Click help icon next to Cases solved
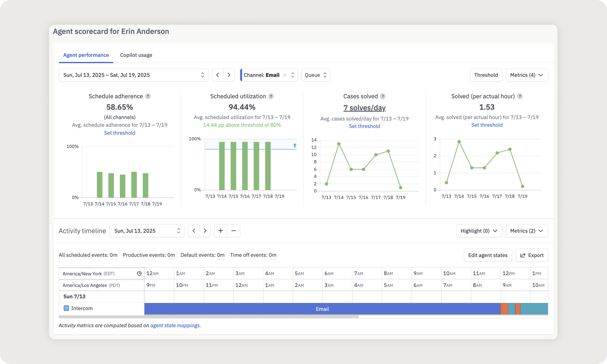Viewport: 607px width, 364px height. pos(383,96)
